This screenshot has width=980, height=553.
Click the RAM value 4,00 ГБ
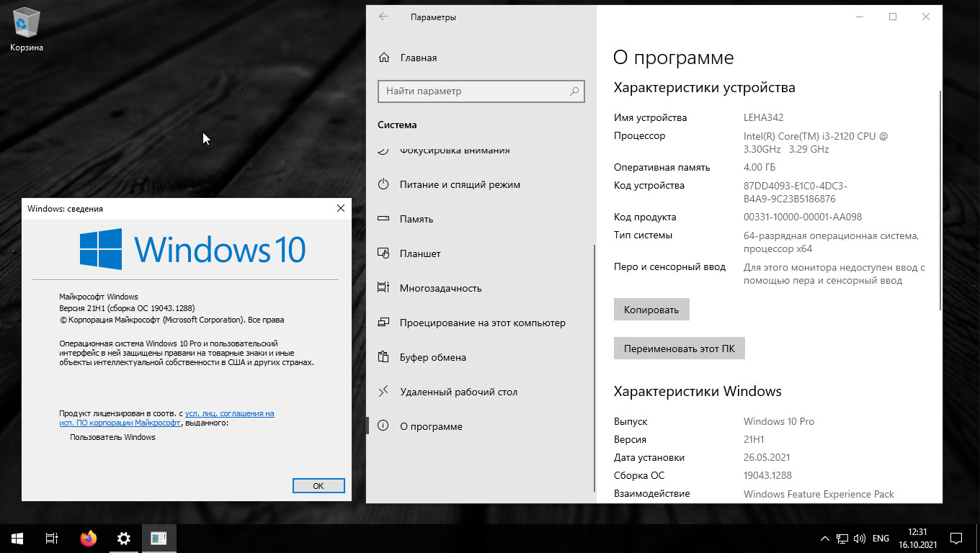[x=760, y=167]
